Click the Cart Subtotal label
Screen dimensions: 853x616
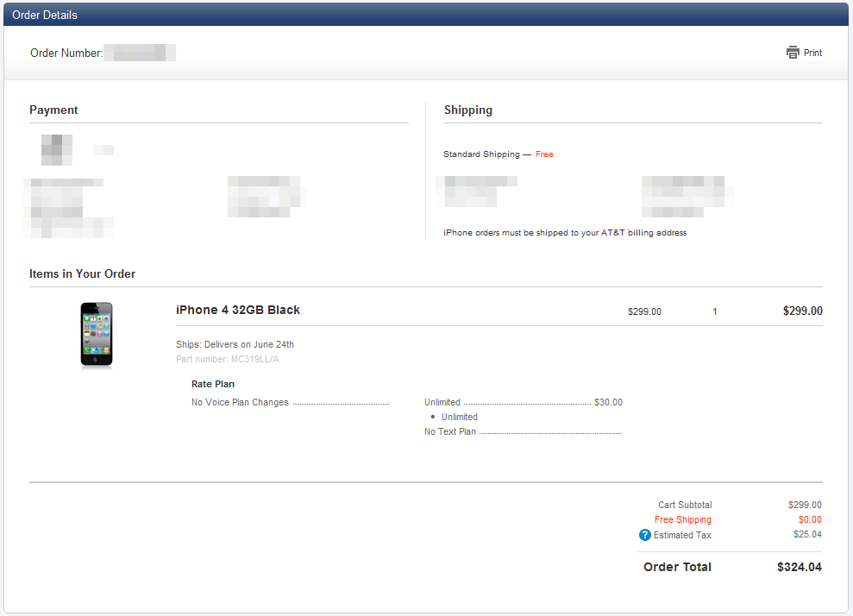click(685, 505)
